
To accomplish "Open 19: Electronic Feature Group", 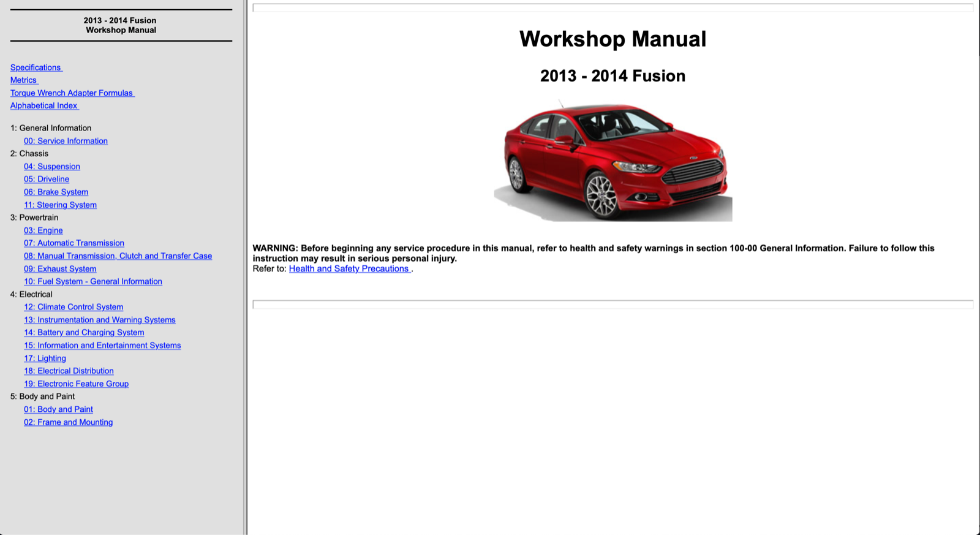I will (x=76, y=384).
